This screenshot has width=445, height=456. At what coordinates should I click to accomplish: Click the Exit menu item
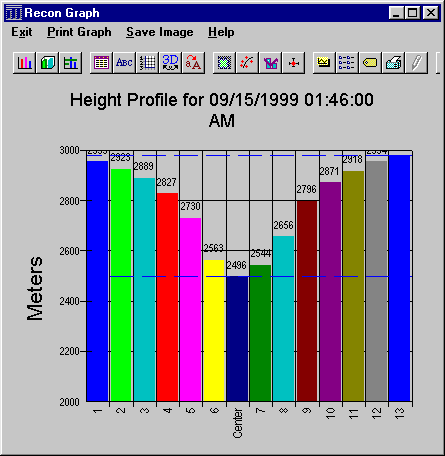pyautogui.click(x=22, y=32)
